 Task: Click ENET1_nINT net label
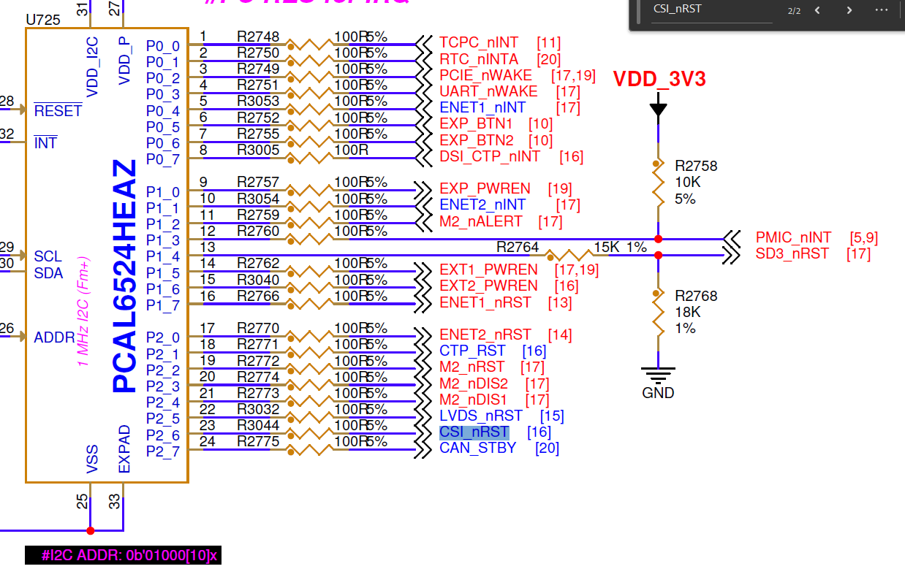[482, 107]
